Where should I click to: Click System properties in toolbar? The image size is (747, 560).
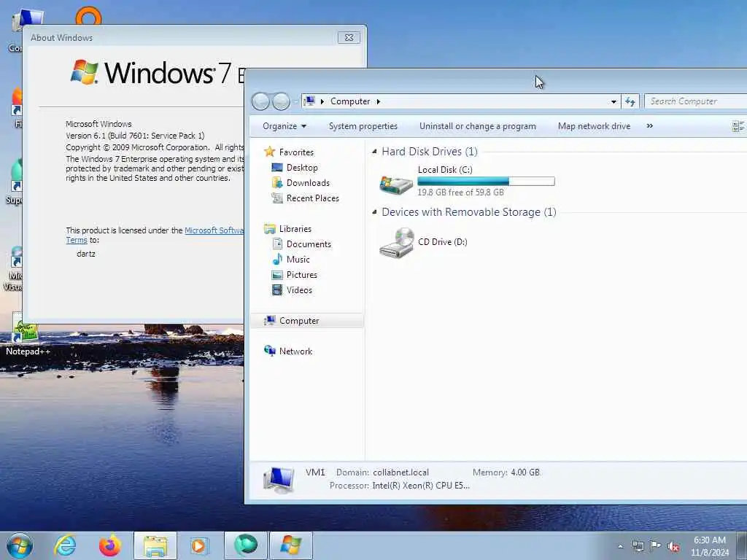point(363,126)
